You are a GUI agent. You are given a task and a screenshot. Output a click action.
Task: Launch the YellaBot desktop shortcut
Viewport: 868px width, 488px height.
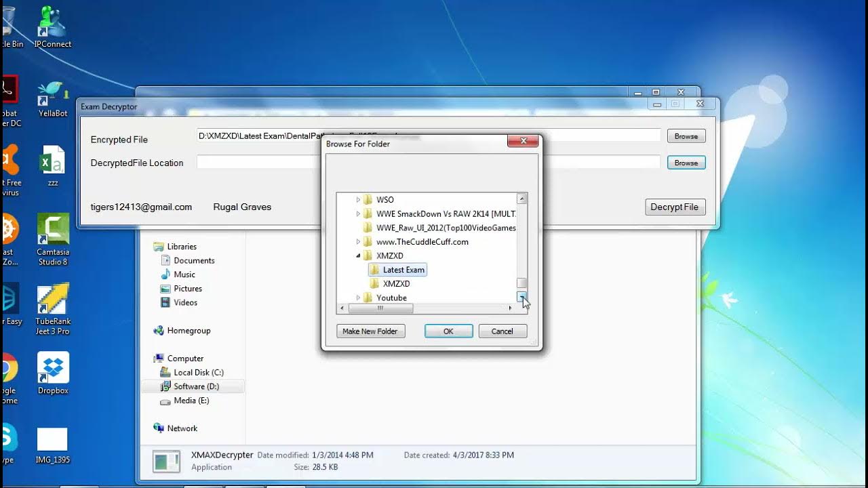click(x=52, y=98)
